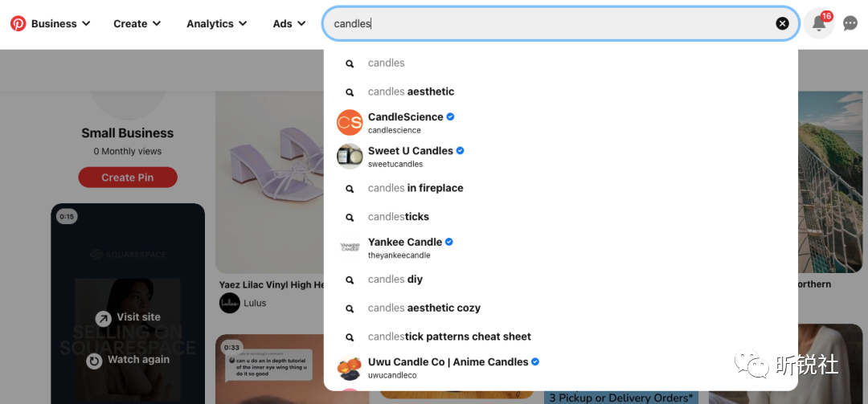Select the "candles aesthetic" suggestion
The height and width of the screenshot is (404, 868).
click(x=411, y=92)
